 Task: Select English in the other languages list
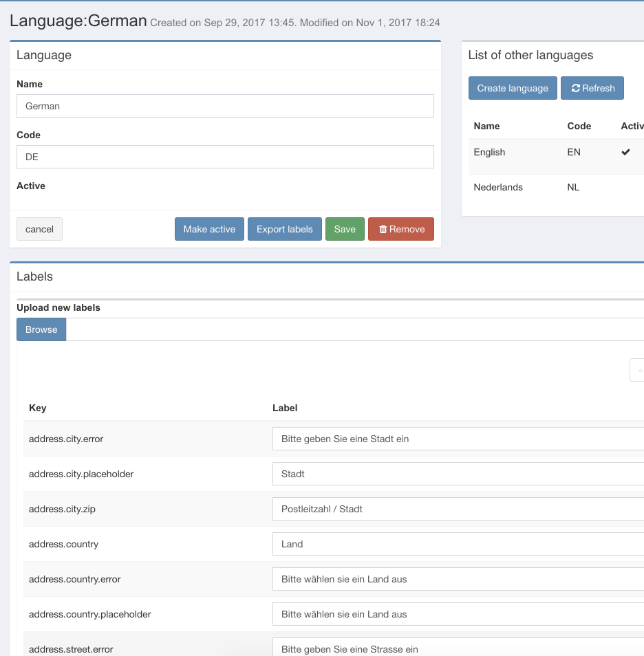[x=489, y=152]
